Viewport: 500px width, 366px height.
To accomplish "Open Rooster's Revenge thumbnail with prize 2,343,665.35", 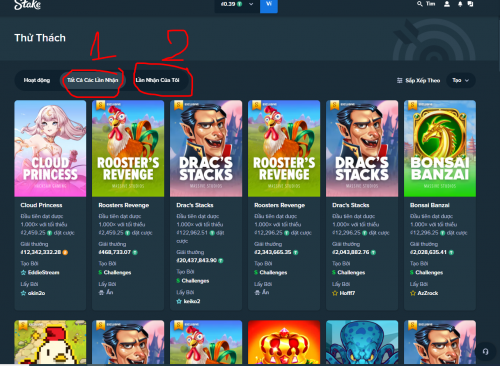I will (284, 148).
